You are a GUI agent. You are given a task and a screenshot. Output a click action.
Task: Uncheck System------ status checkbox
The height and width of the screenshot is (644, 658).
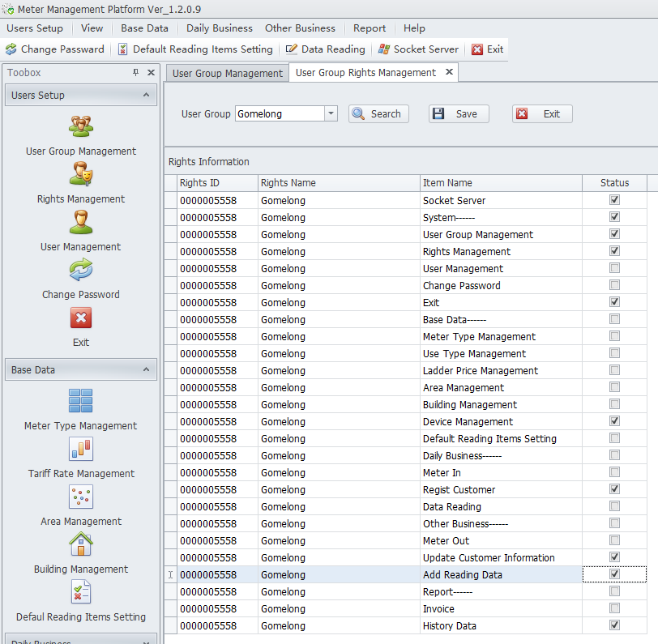pos(614,217)
